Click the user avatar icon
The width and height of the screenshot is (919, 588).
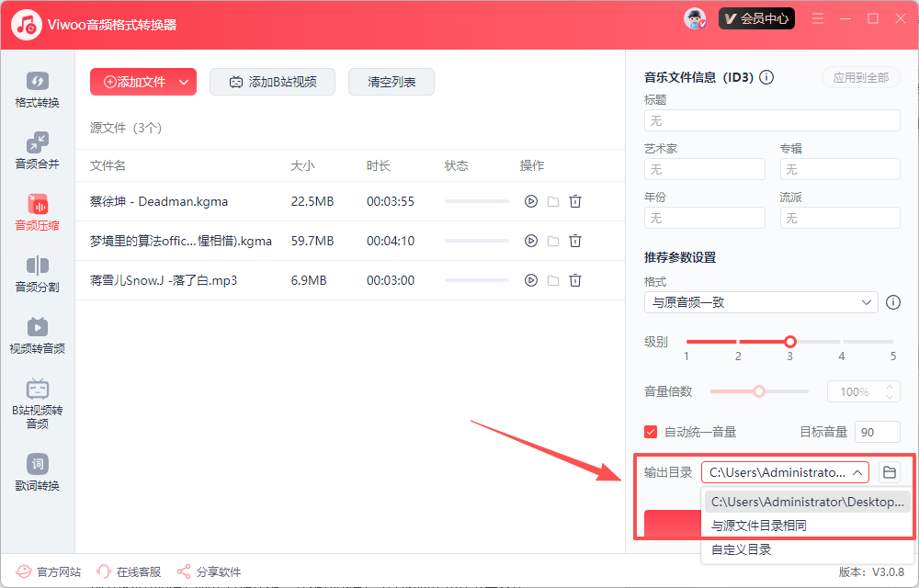(696, 18)
